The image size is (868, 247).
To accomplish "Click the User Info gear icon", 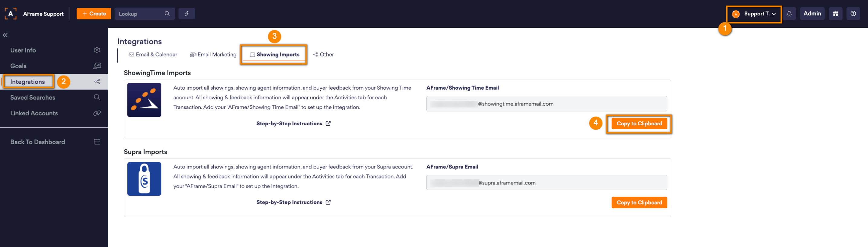I will click(x=97, y=50).
